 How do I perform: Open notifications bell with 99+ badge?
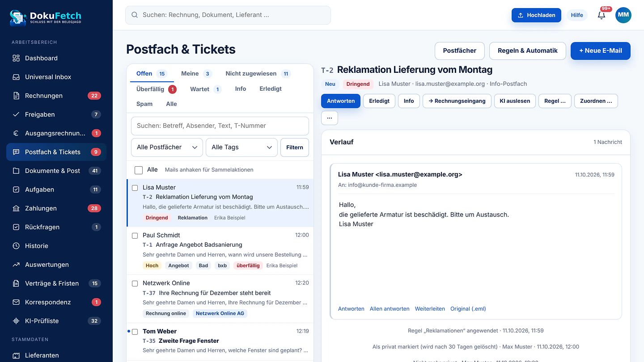(602, 15)
